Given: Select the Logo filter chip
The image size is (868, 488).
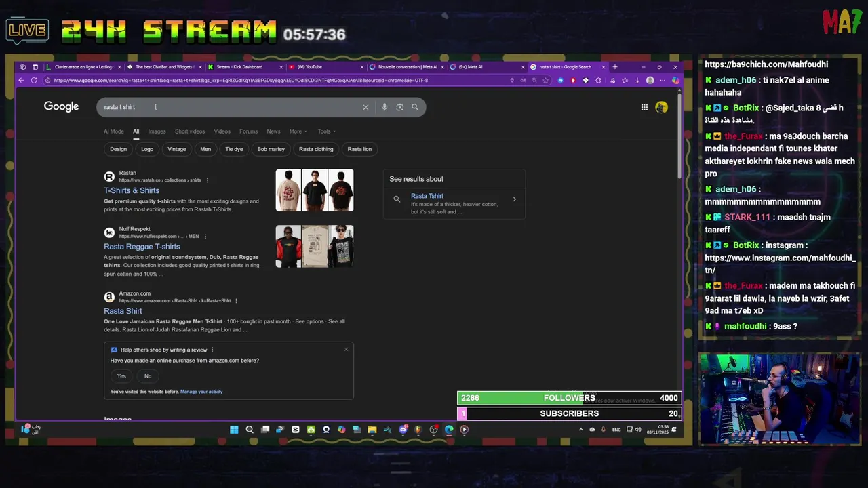Looking at the screenshot, I should [147, 149].
